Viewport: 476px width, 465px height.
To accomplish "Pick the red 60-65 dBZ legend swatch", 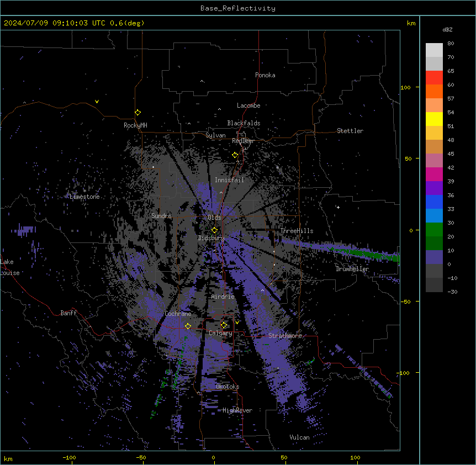I will coord(434,78).
